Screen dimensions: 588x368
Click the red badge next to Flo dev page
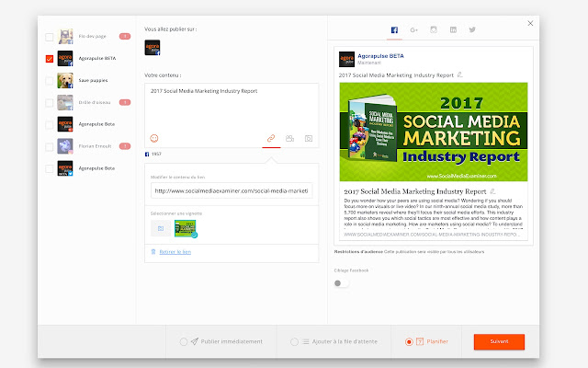point(125,37)
